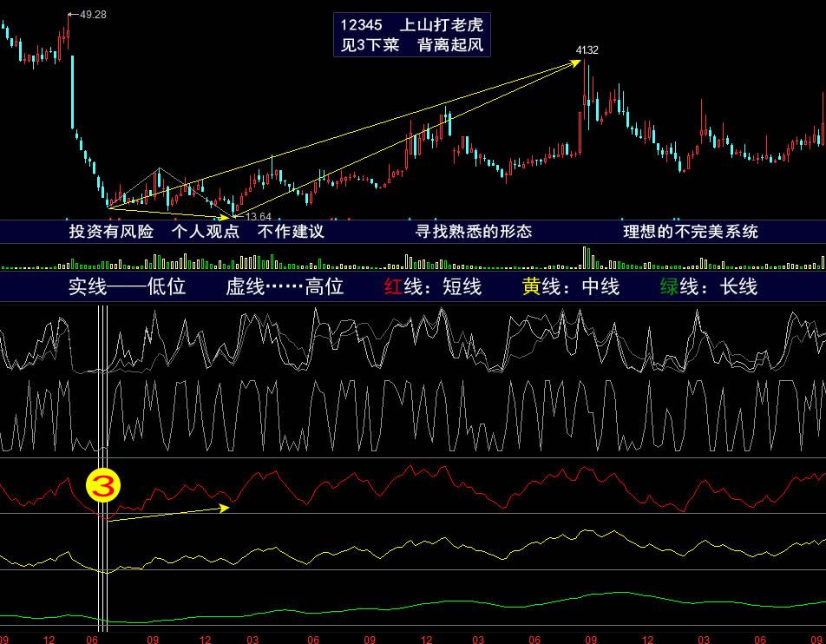
Task: Click the 13.64 low price label
Action: pyautogui.click(x=259, y=217)
